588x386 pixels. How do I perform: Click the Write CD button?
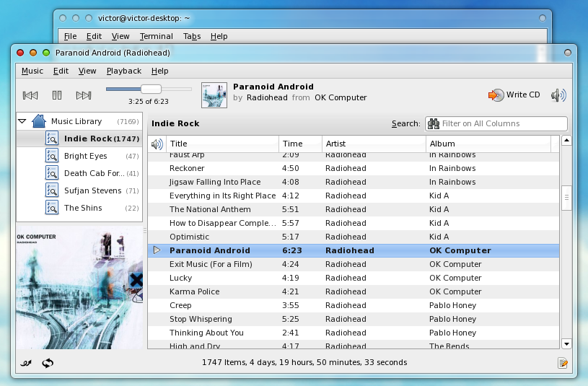pyautogui.click(x=514, y=95)
